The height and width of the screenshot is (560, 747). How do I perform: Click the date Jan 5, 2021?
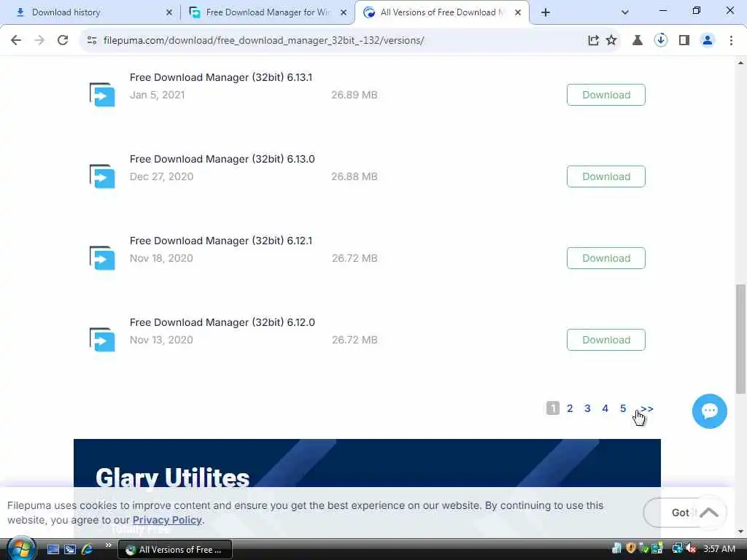158,96
